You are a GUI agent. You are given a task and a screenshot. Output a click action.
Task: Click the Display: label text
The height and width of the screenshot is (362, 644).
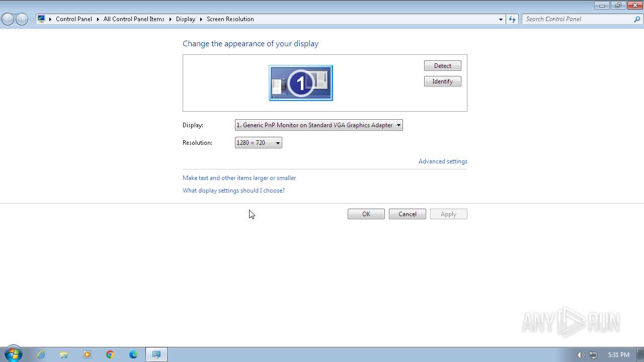193,125
